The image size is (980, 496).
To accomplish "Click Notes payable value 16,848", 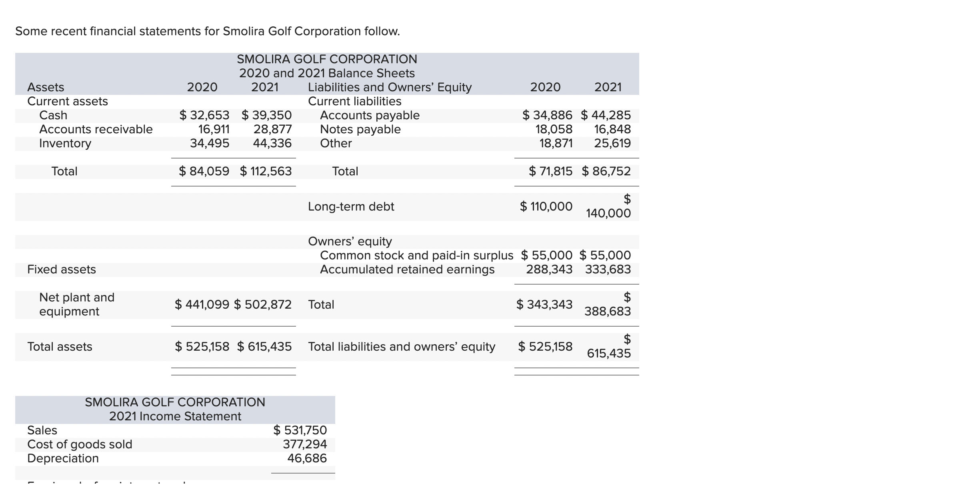I will (613, 129).
